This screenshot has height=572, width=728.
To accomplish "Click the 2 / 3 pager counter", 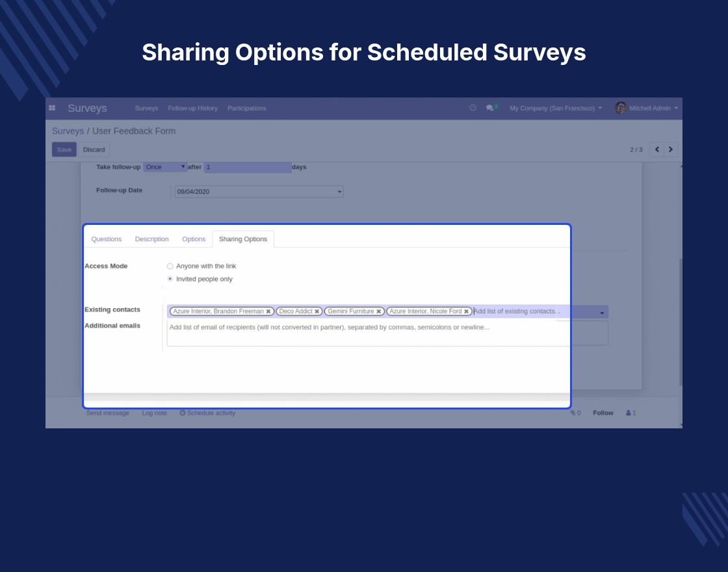I will 636,149.
